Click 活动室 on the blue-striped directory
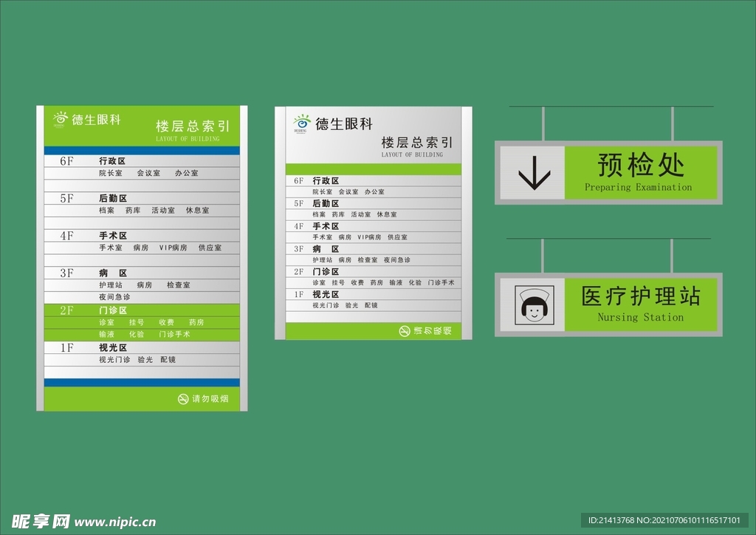Screen dimensions: 756x535 click(x=163, y=211)
